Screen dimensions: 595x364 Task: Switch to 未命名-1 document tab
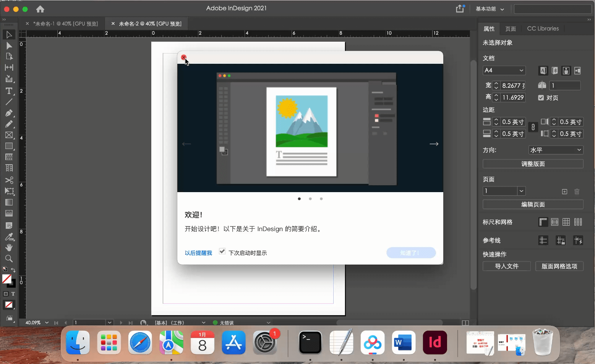coord(65,24)
